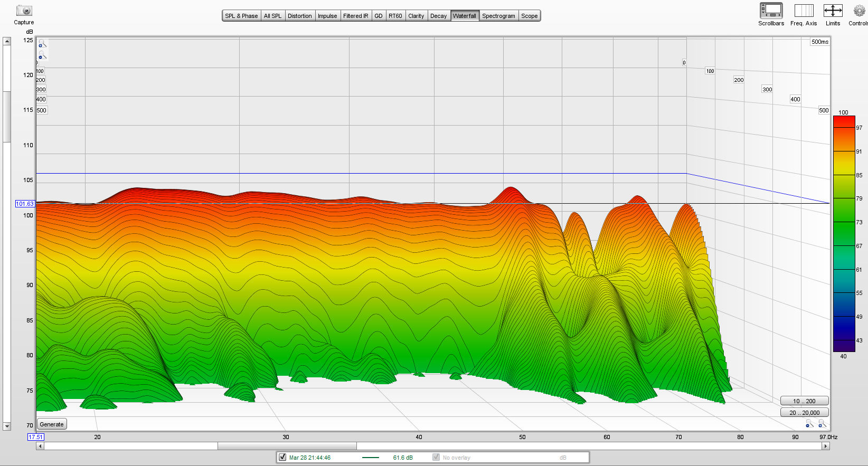Switch to the SPL & Phase tab
The height and width of the screenshot is (466, 868).
[241, 16]
